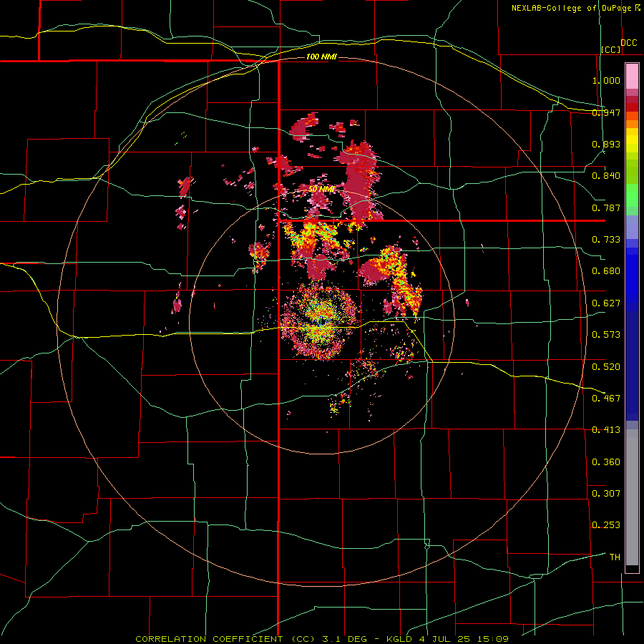
Task: Select the 1.000 scale value
Action: point(606,80)
